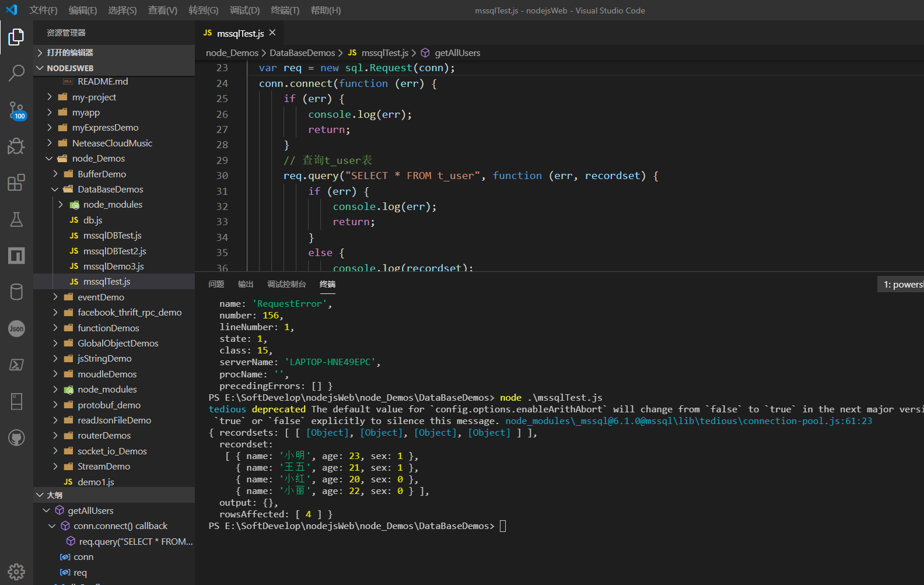
Task: Open the terminal selector dropdown
Action: pyautogui.click(x=901, y=285)
